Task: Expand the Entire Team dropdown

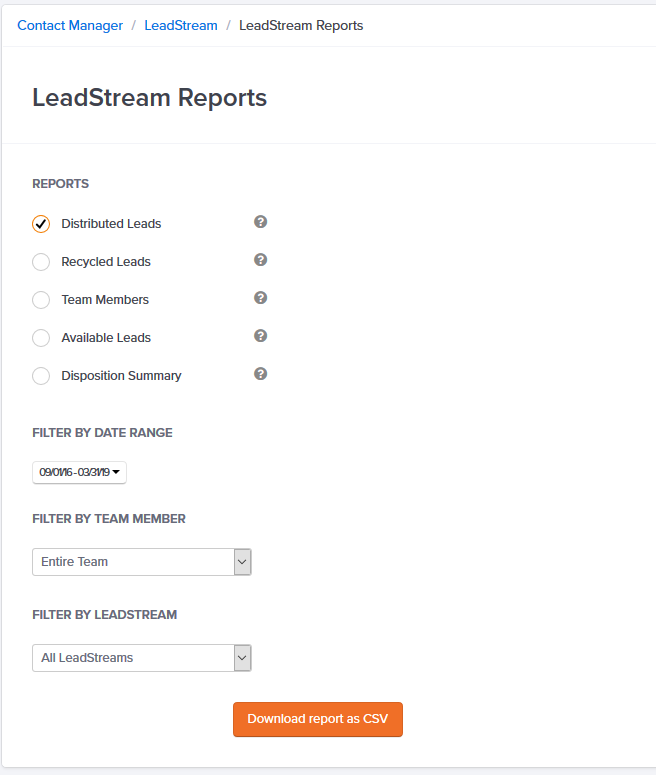Action: pos(142,562)
